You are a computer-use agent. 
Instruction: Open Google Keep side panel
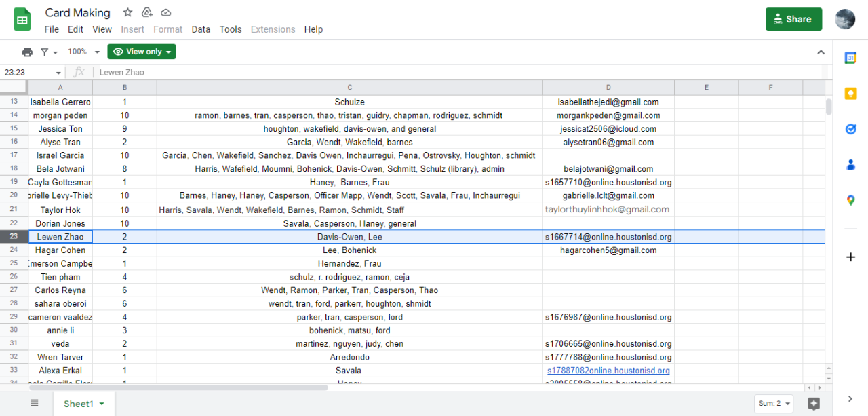click(850, 94)
